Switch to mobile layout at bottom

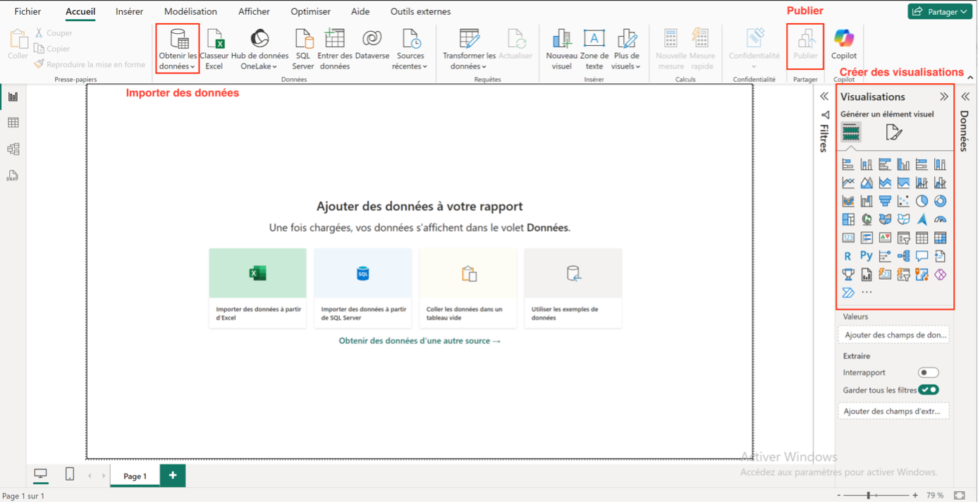69,475
